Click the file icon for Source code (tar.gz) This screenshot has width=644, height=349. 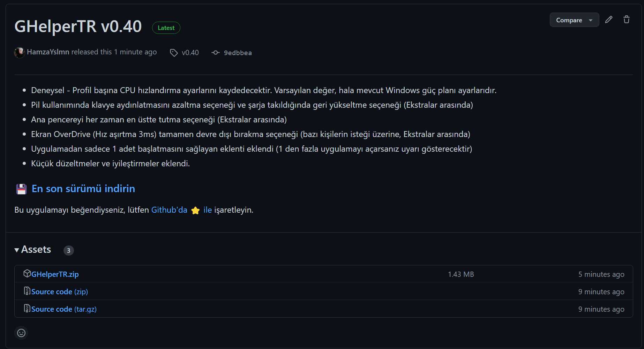(27, 309)
